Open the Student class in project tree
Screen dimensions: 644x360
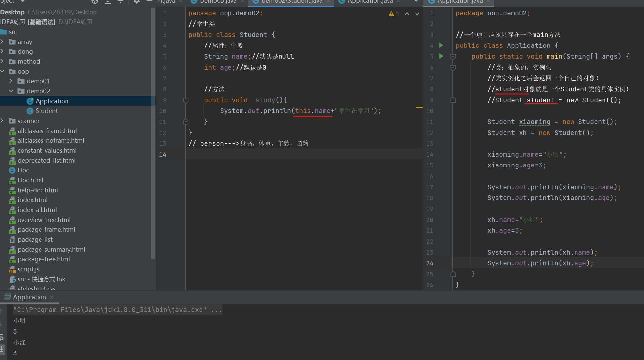(46, 111)
